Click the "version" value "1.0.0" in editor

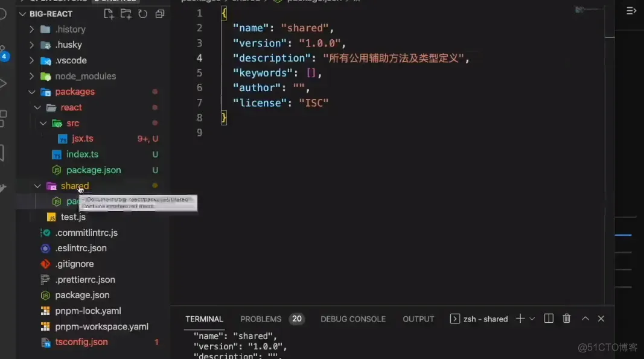(319, 43)
